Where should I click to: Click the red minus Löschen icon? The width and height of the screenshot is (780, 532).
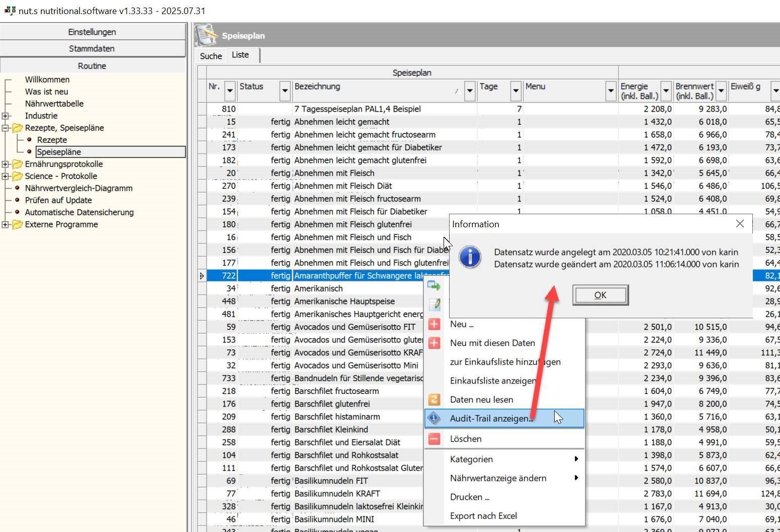pos(434,439)
